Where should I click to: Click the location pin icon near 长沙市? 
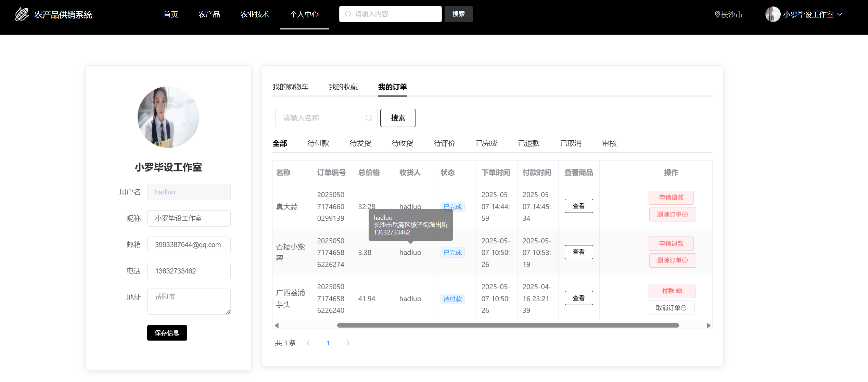pos(717,14)
